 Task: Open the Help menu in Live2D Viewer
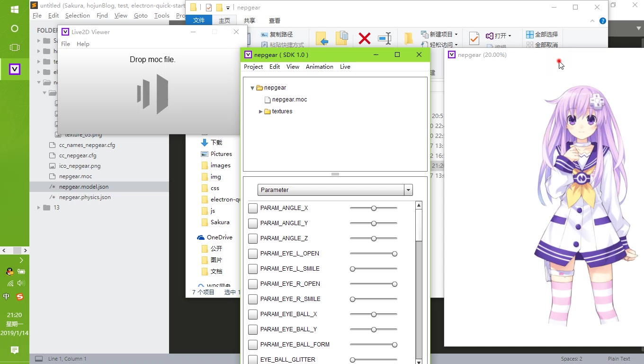click(83, 44)
